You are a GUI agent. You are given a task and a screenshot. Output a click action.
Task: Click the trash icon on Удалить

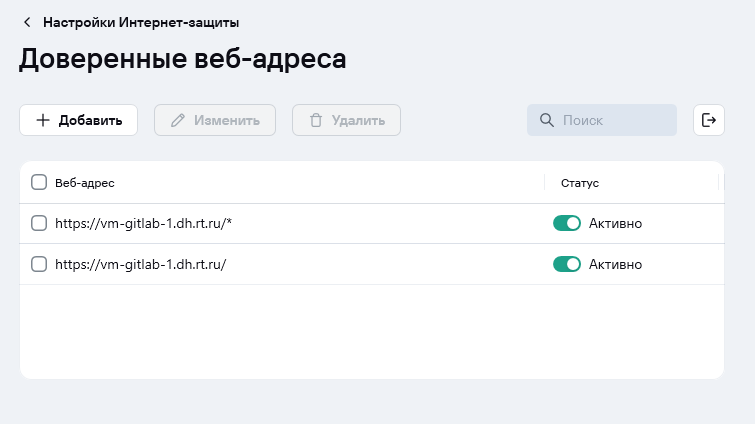pos(316,120)
